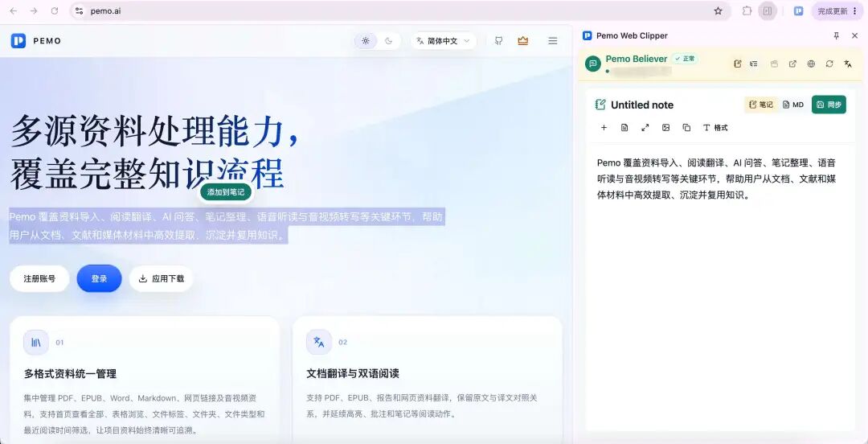Open the hamburger menu in site header
868x444 pixels.
click(x=552, y=41)
